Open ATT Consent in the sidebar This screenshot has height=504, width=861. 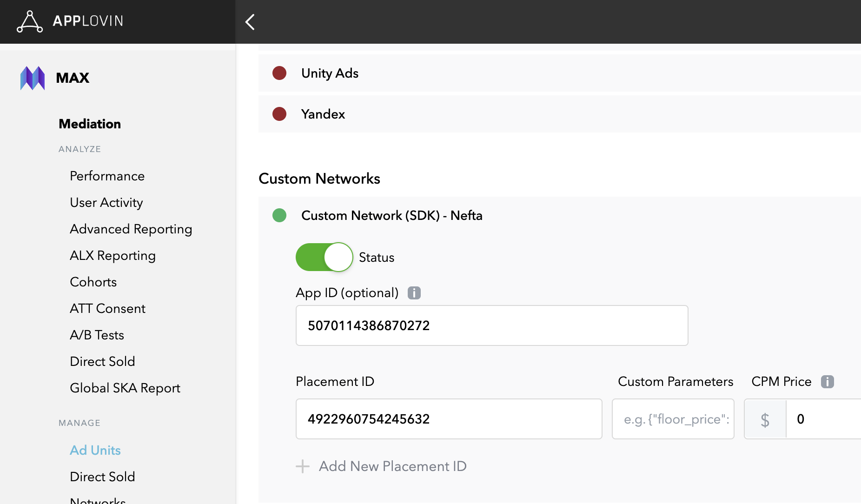[x=108, y=308]
